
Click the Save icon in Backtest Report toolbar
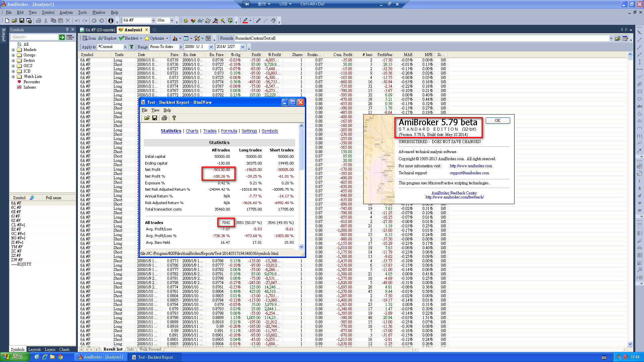pyautogui.click(x=155, y=118)
